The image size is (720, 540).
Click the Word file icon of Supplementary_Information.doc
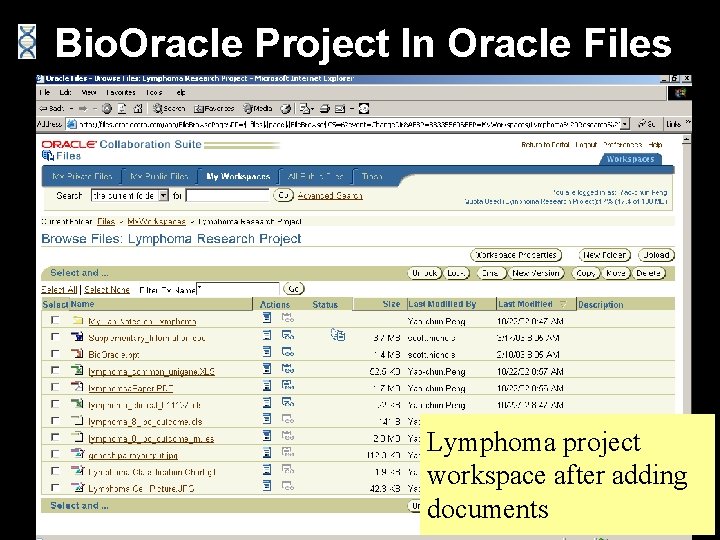pos(77,337)
